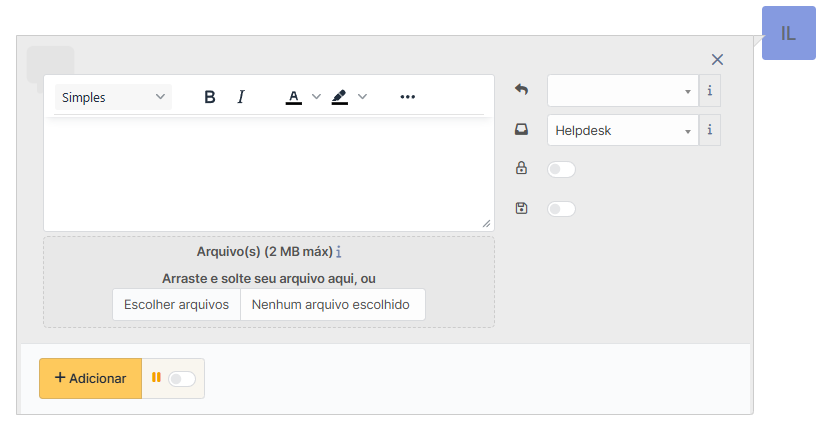828x421 pixels.
Task: Open font color options arrow
Action: [x=316, y=97]
